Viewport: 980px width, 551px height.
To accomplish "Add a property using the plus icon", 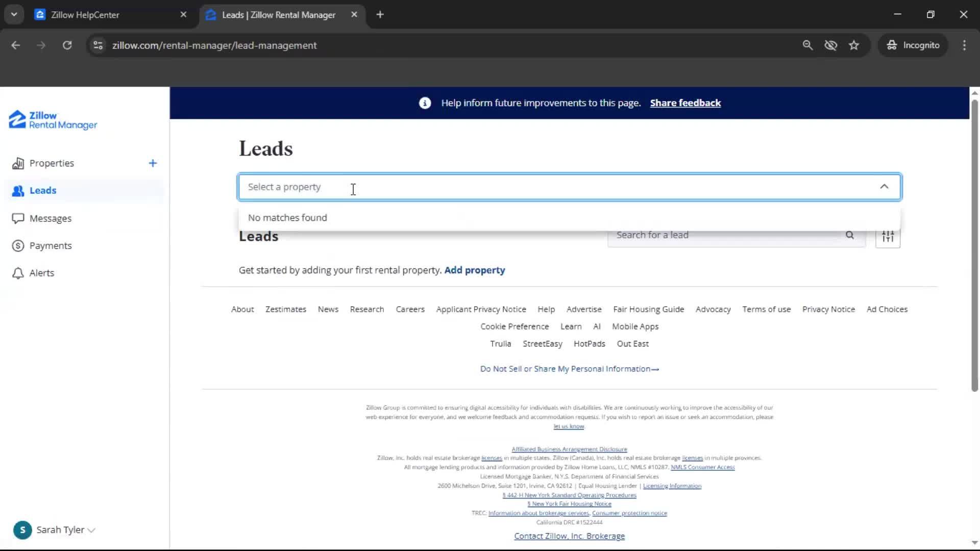I will tap(153, 163).
